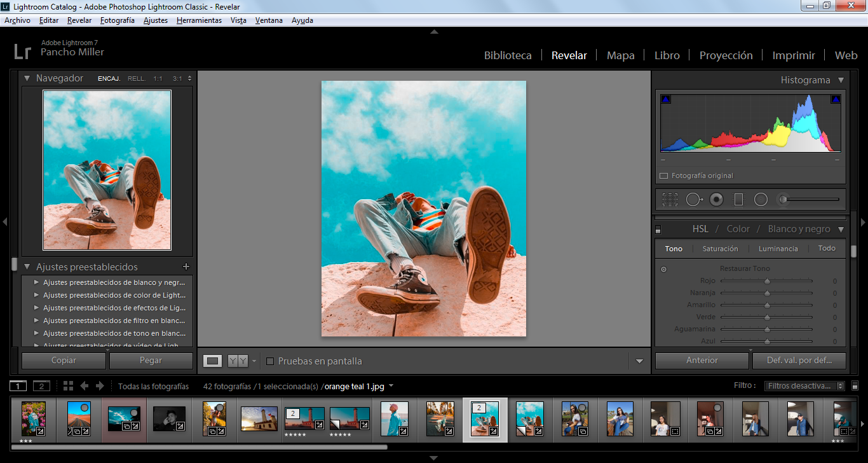Open the Herramientas menu
Image resolution: width=868 pixels, height=463 pixels.
click(199, 20)
